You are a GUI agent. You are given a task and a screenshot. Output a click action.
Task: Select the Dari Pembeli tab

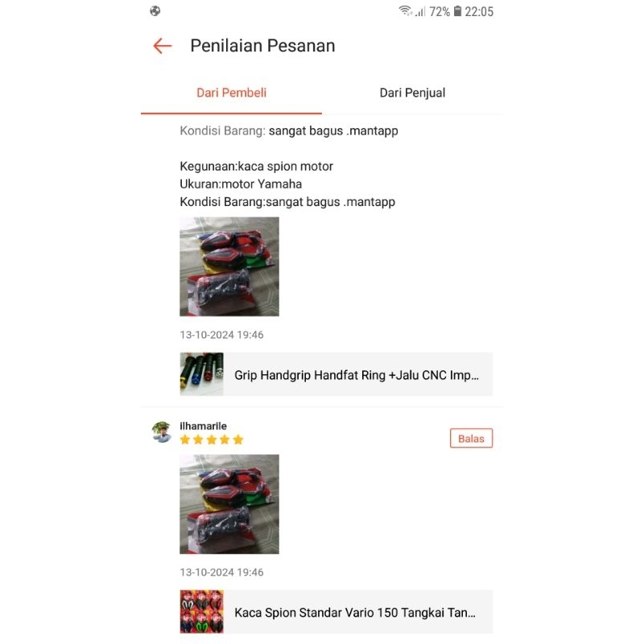point(231,93)
